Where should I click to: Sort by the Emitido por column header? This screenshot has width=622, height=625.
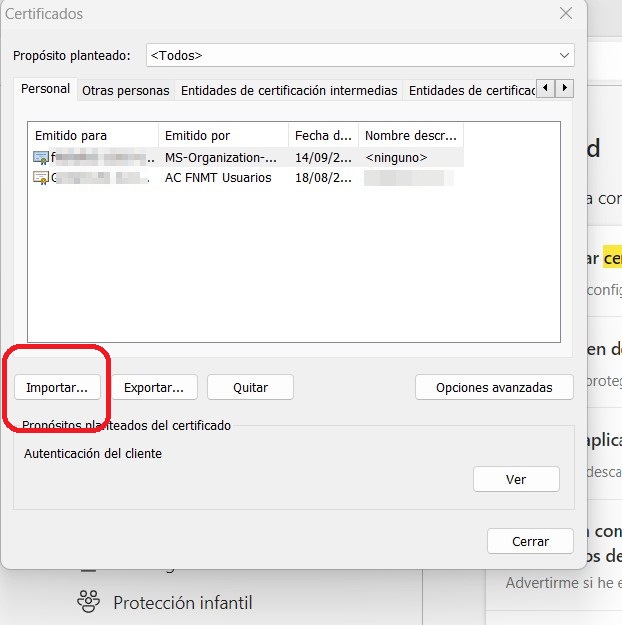(223, 136)
